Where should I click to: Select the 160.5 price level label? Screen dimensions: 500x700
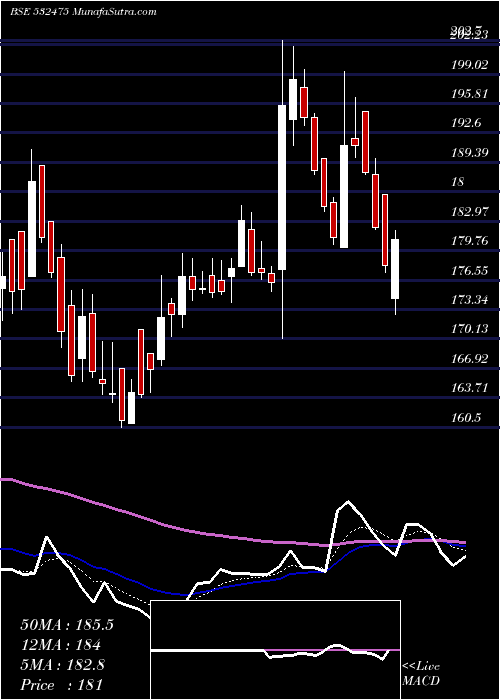click(466, 418)
